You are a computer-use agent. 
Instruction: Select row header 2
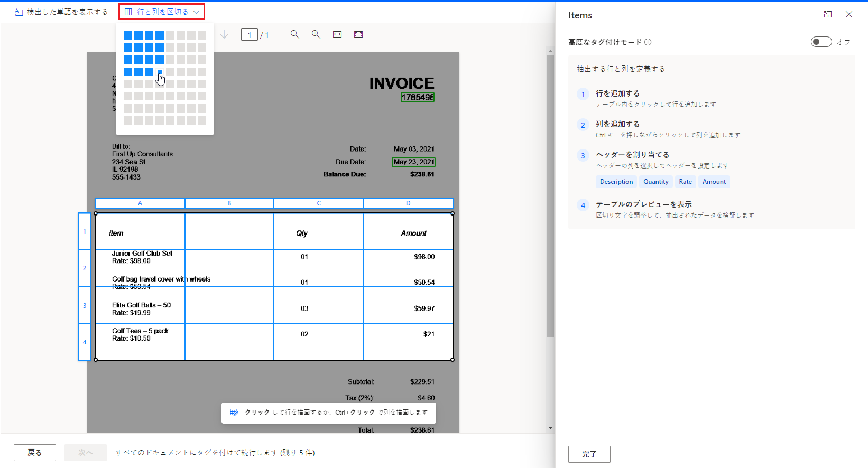(x=85, y=268)
